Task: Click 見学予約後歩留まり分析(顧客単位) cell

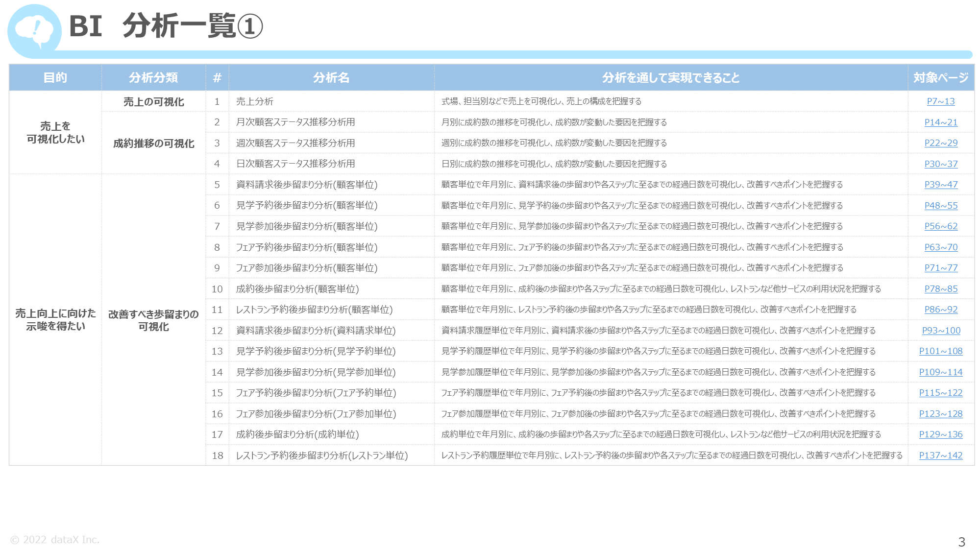Action: click(x=332, y=205)
